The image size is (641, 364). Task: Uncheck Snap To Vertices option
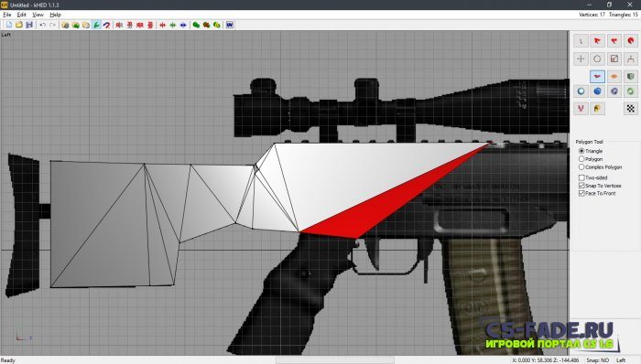point(581,186)
